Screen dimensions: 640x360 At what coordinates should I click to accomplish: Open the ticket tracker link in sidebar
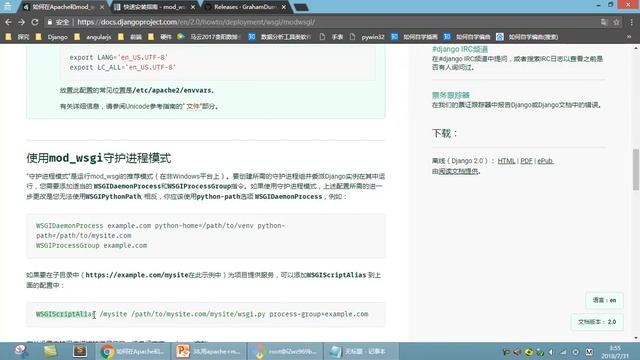[451, 95]
